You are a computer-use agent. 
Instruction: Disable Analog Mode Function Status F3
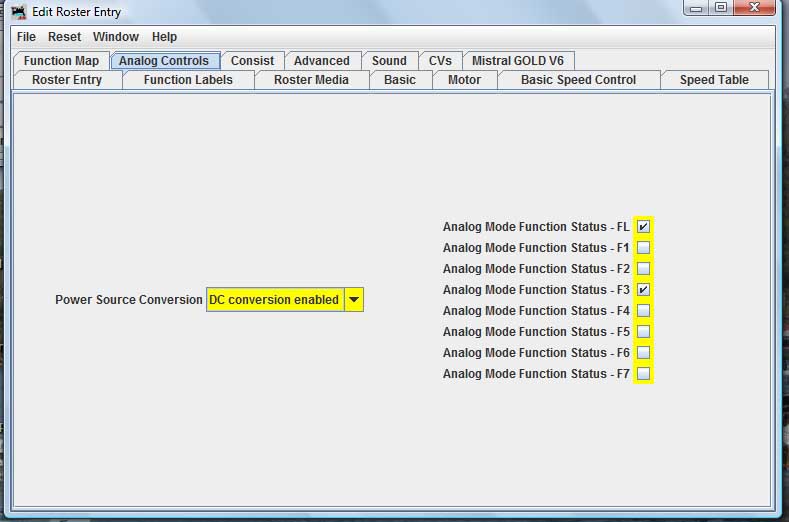coord(643,290)
